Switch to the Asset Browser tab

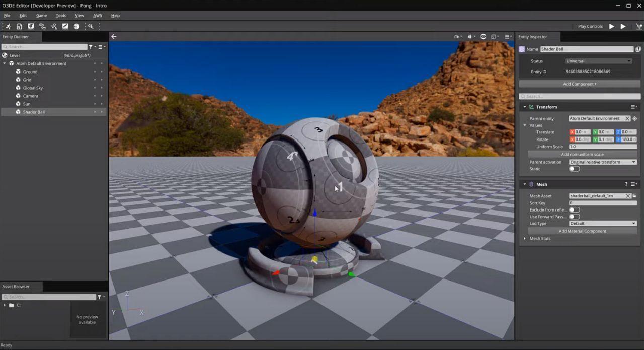tap(16, 286)
